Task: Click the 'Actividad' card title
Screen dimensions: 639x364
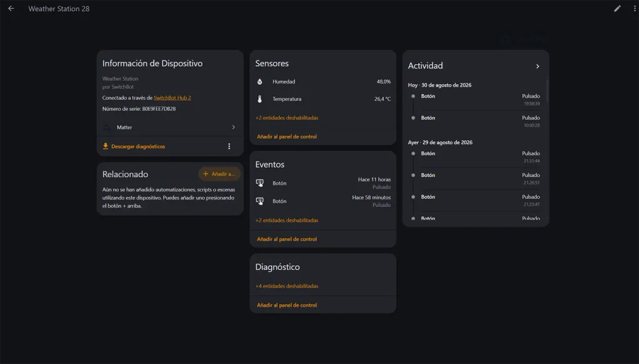Action: point(425,65)
